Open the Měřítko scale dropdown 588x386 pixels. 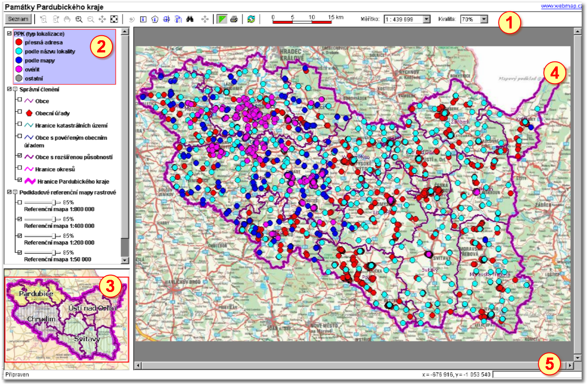[427, 19]
